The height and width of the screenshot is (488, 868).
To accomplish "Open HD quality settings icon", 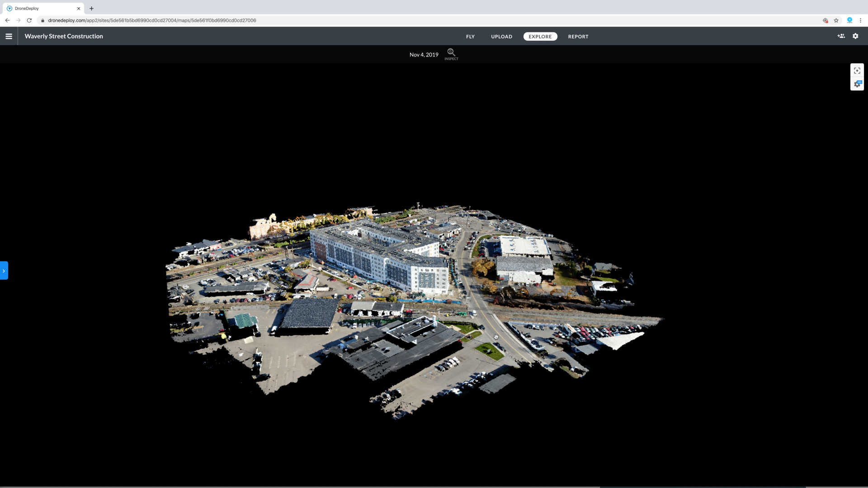I will 857,84.
